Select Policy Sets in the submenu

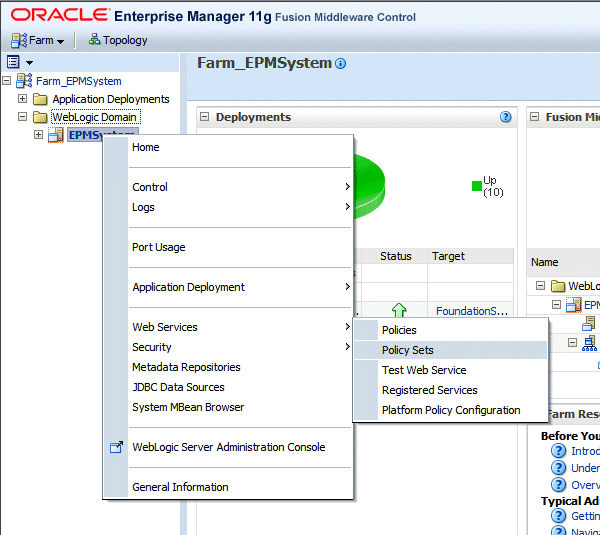[450, 350]
